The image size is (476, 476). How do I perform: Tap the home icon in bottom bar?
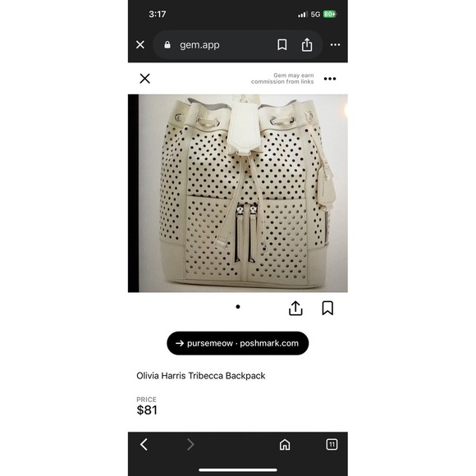tap(285, 445)
